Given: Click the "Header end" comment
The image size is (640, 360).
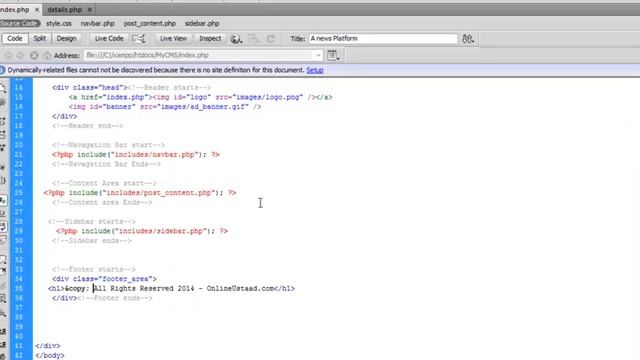Looking at the screenshot, I should [x=87, y=126].
